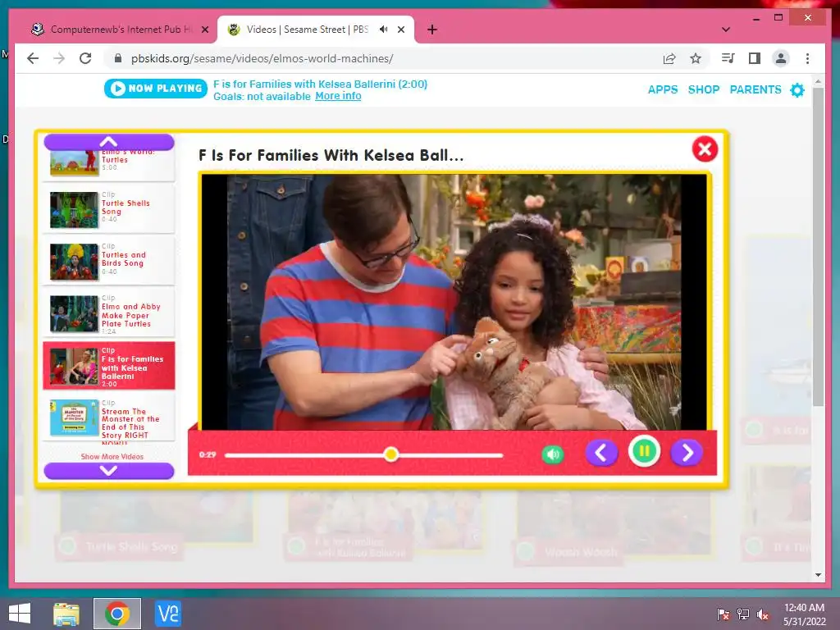Open File Explorer from the taskbar
The image size is (840, 630).
66,614
